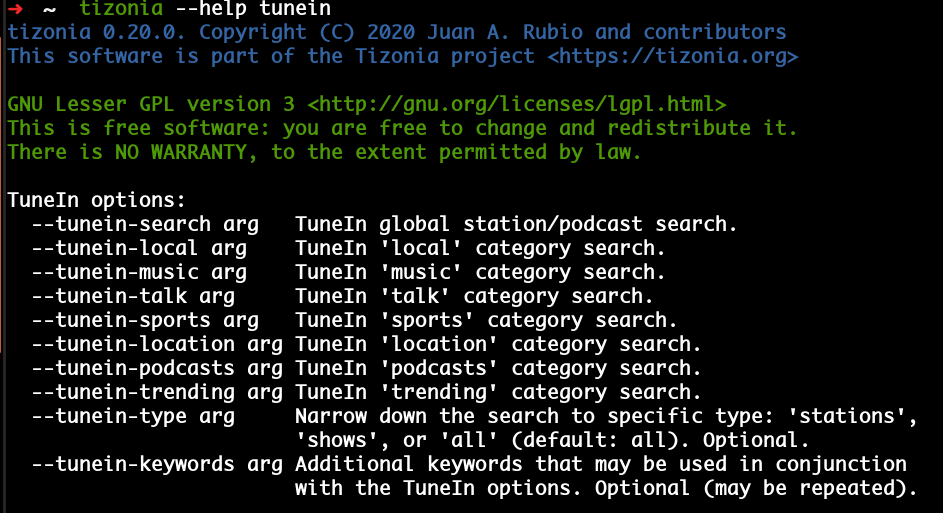This screenshot has height=513, width=943.
Task: Click the 'TuneIn options:' heading
Action: tap(96, 200)
